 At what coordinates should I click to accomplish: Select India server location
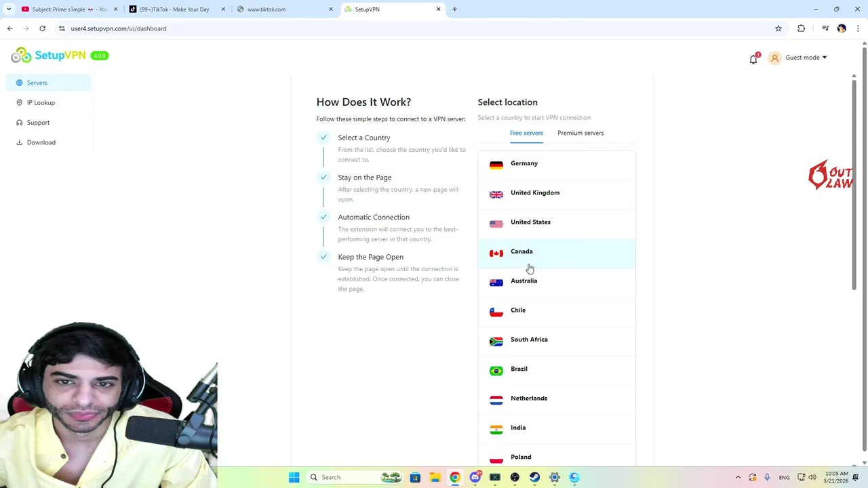click(x=557, y=428)
